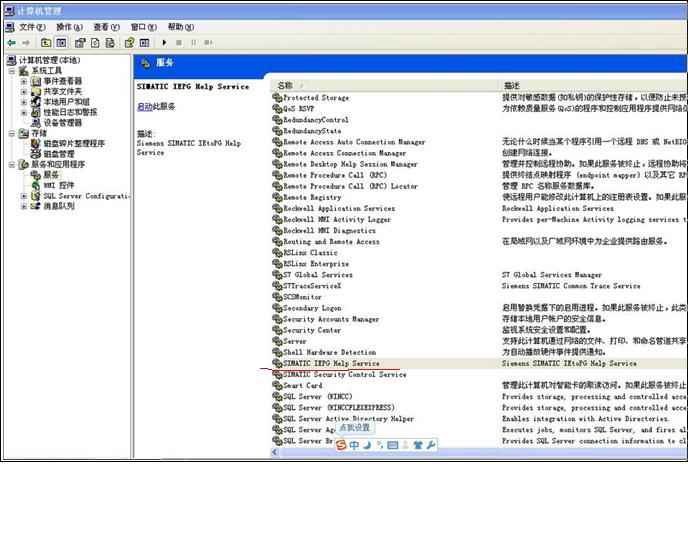Toggle the punctuation icon on the IME bar

[x=380, y=445]
